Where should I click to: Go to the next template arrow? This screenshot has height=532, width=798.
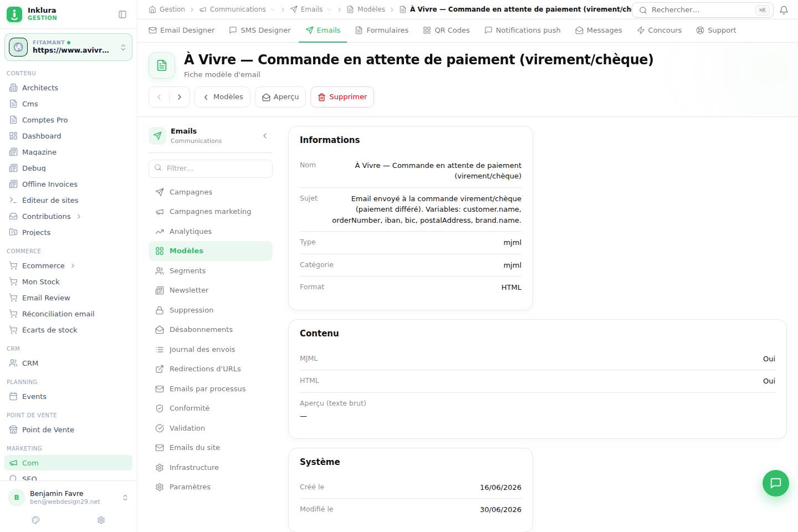point(180,97)
